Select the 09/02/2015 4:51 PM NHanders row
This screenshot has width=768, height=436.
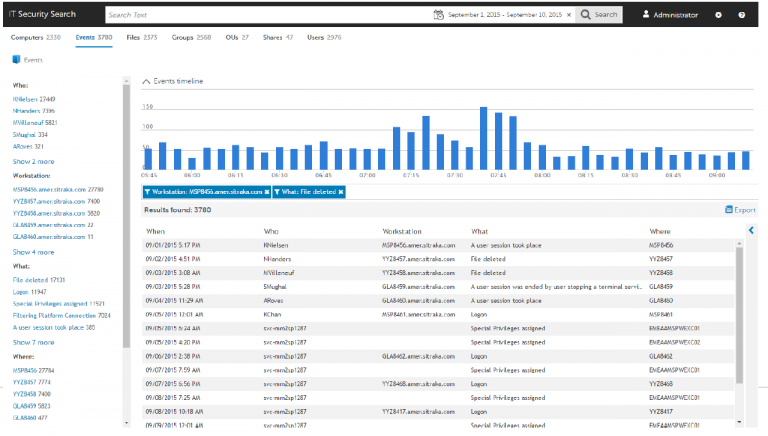[x=438, y=259]
